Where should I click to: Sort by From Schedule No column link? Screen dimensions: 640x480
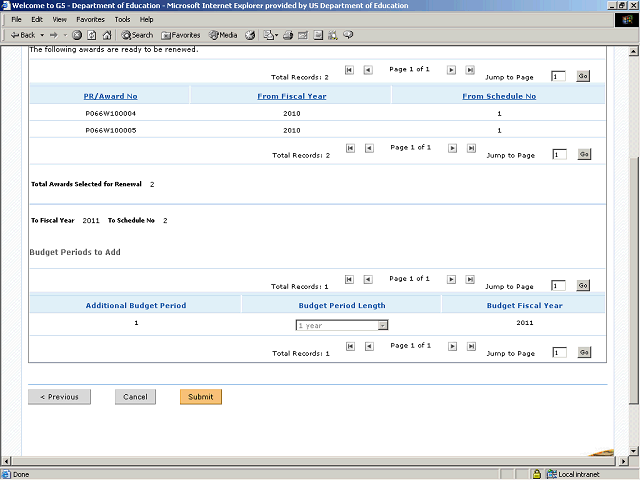pos(499,96)
